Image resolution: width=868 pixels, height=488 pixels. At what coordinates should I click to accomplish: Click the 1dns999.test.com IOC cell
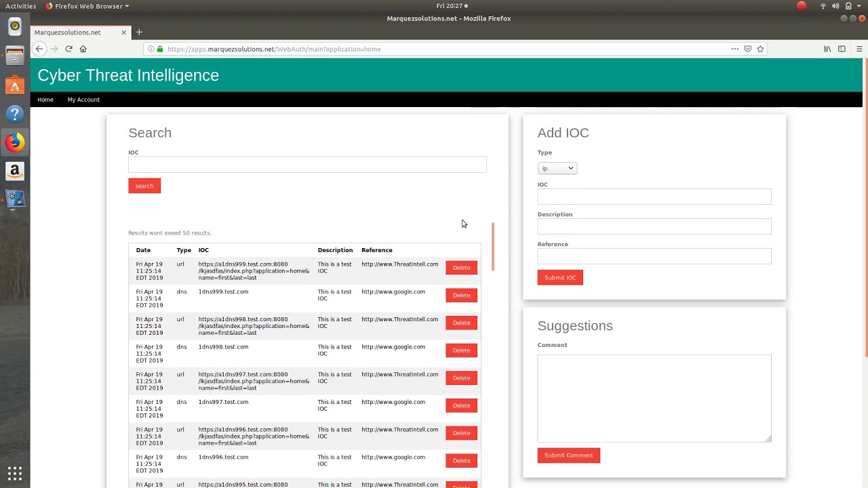pos(223,292)
